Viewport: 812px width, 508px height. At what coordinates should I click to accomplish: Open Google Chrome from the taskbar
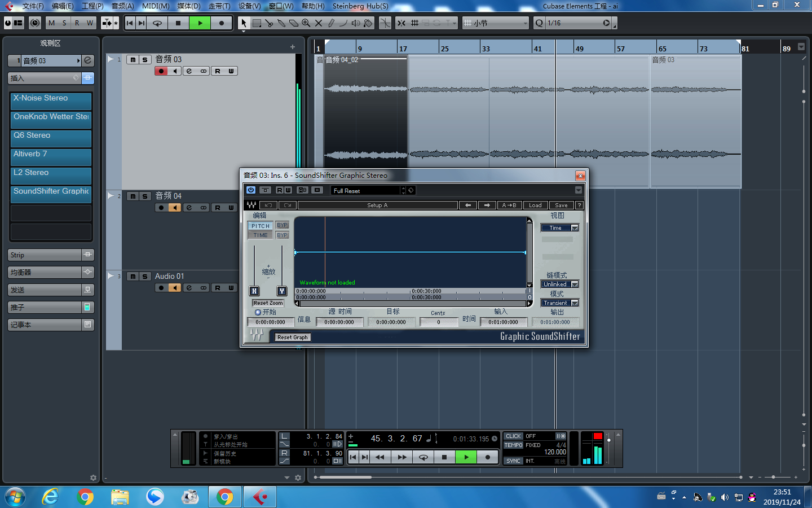tap(85, 497)
